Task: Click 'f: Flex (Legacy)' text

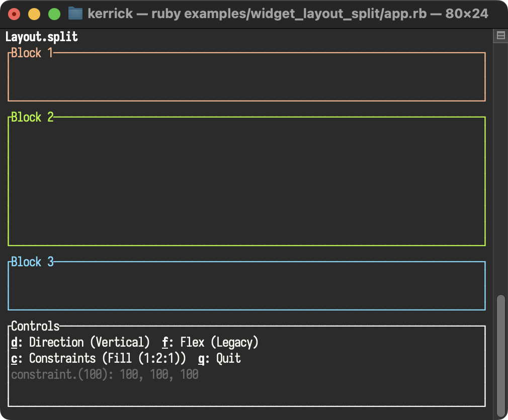Action: [x=210, y=342]
